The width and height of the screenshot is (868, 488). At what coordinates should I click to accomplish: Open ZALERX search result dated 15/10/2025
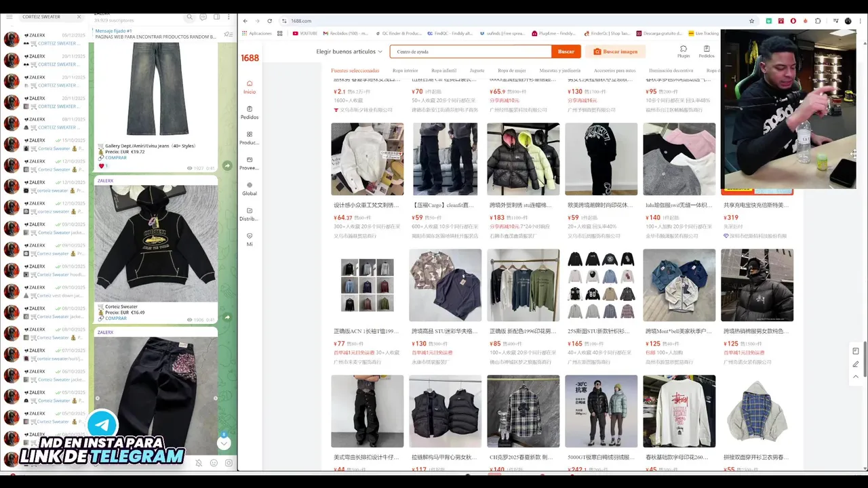[45, 144]
